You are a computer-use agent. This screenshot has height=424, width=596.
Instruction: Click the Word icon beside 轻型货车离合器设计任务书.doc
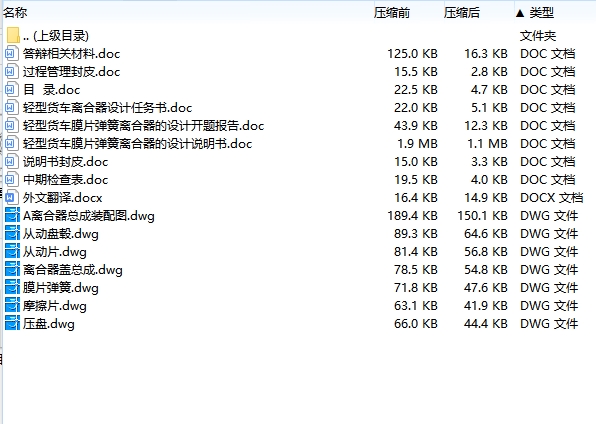coord(11,108)
